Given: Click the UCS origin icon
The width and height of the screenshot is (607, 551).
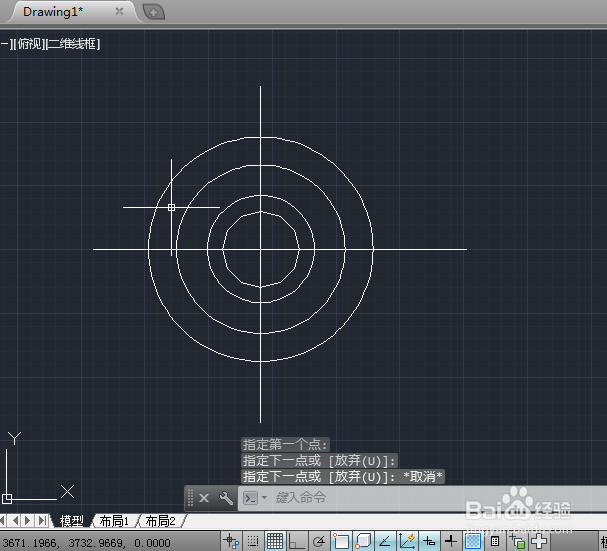Looking at the screenshot, I should pos(7,499).
